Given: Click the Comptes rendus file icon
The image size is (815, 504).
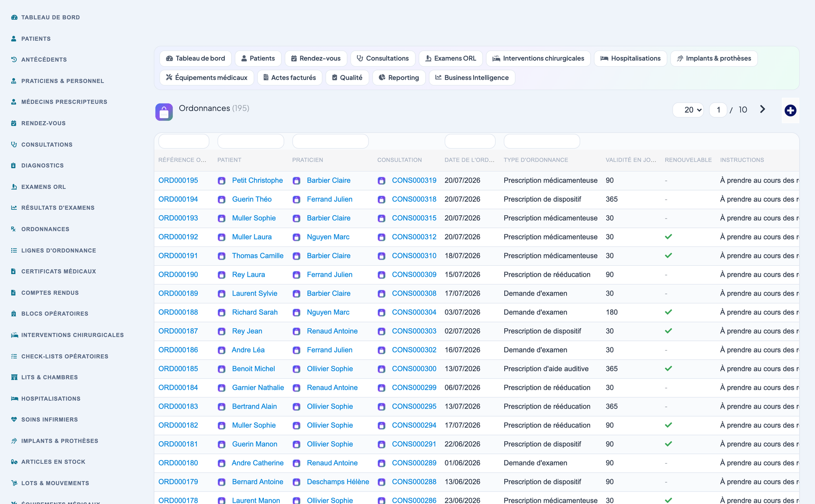Looking at the screenshot, I should pos(14,293).
